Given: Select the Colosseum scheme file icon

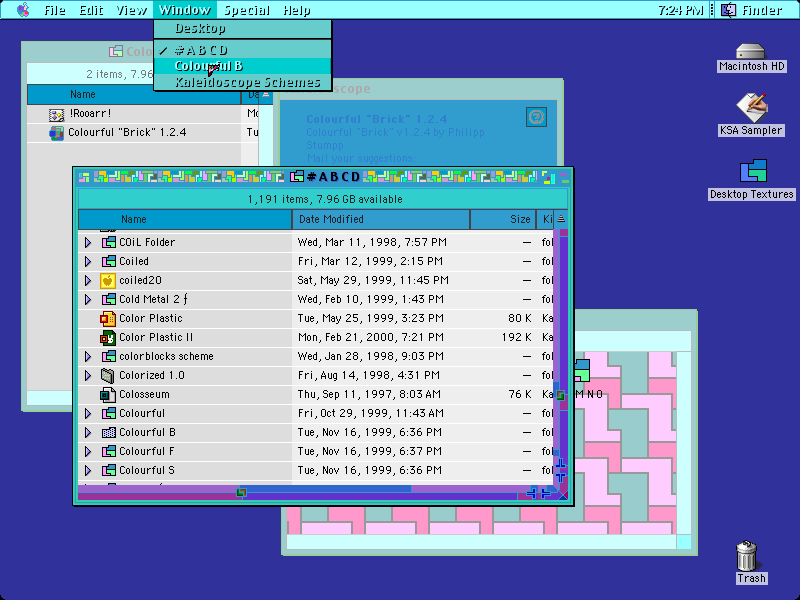Looking at the screenshot, I should (x=108, y=394).
